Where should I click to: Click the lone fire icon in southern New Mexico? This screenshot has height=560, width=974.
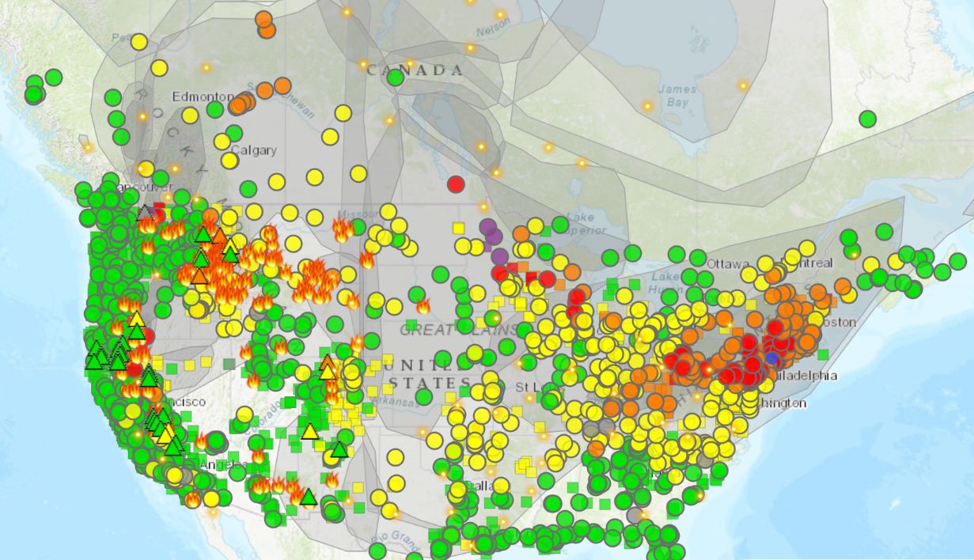332,480
